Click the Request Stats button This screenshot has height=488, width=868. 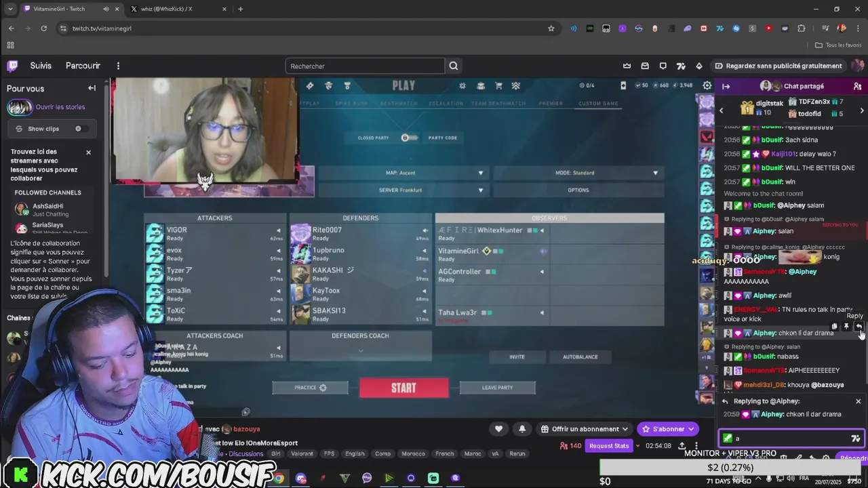(x=609, y=445)
